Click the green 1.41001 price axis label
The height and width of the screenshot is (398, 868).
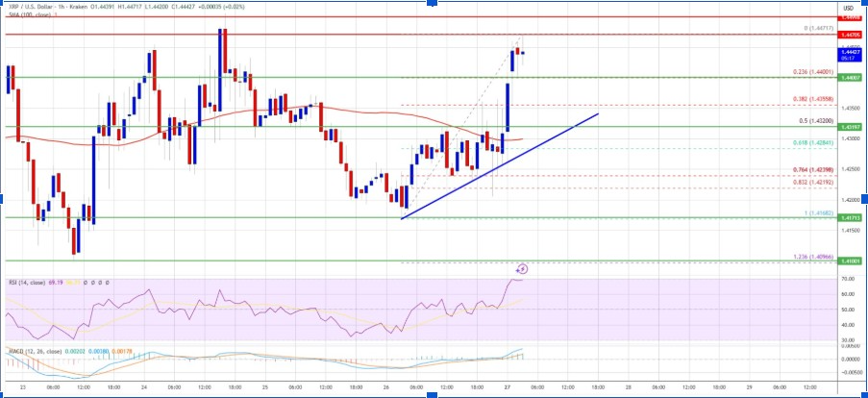point(851,261)
